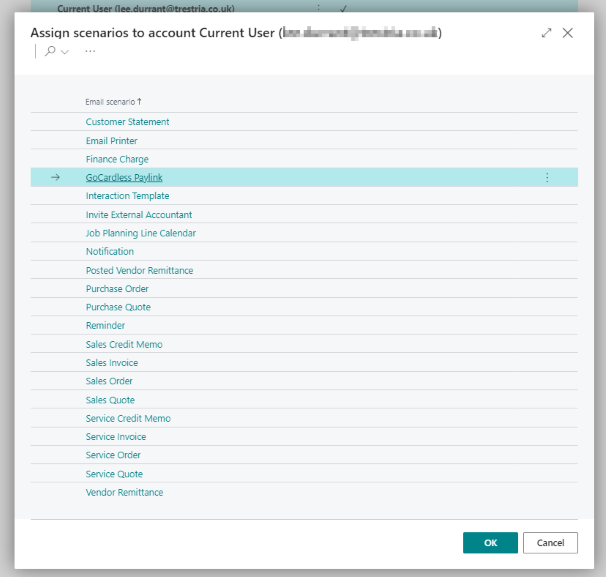The image size is (606, 577).
Task: Select the Interaction Template scenario
Action: pos(127,196)
